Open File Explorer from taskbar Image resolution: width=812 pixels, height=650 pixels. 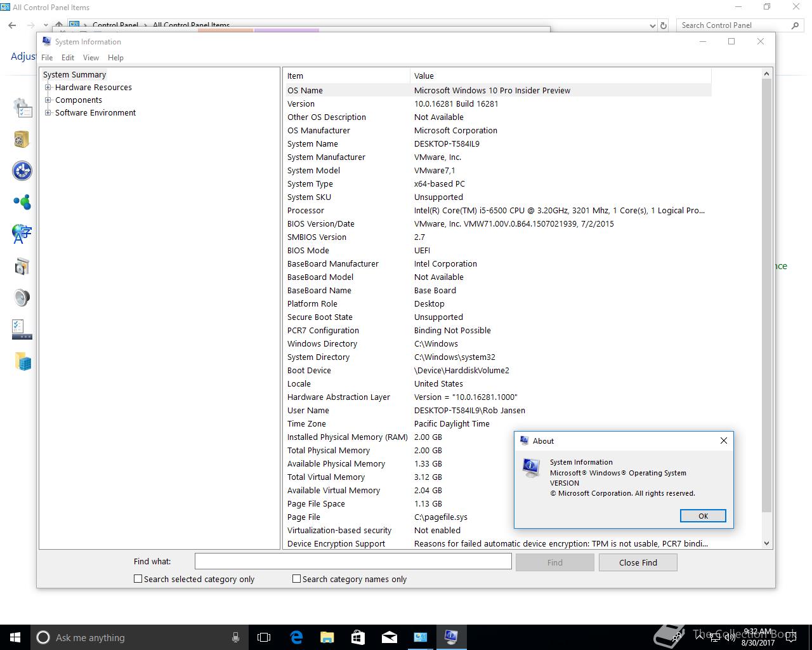click(x=327, y=637)
